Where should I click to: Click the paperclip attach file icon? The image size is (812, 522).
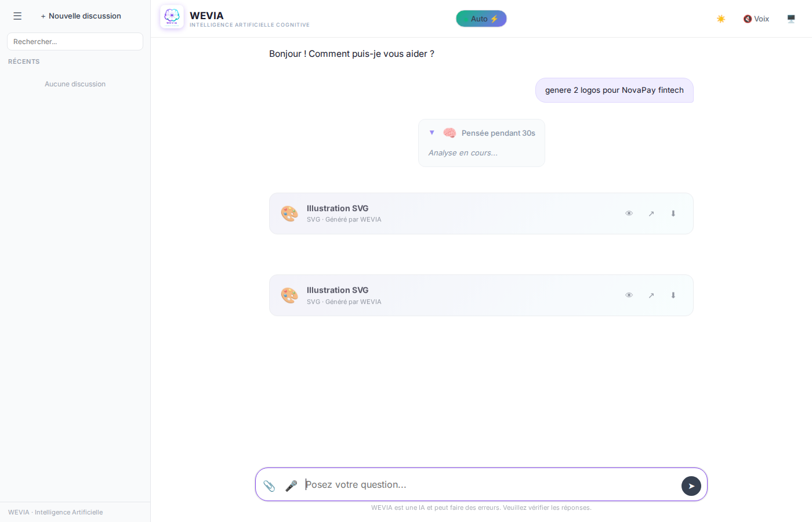269,485
